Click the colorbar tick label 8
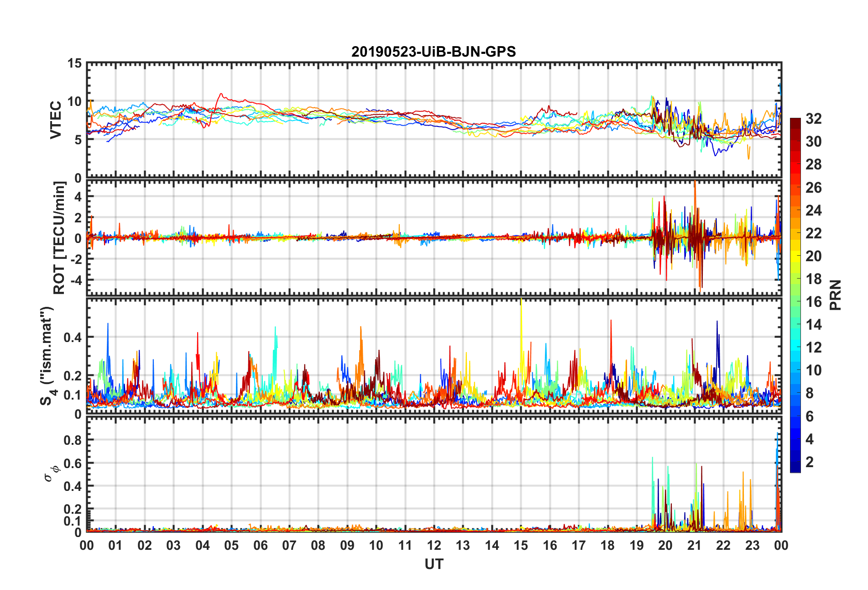This screenshot has width=868, height=590. (810, 393)
